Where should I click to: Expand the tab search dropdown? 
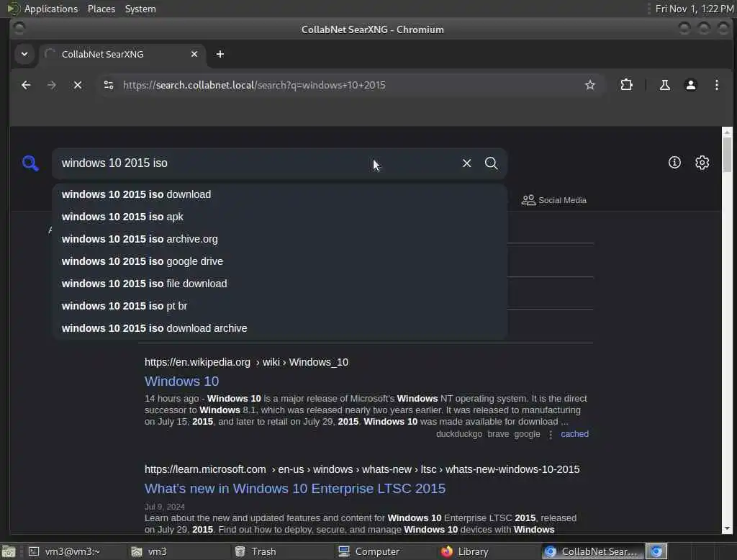pos(24,54)
